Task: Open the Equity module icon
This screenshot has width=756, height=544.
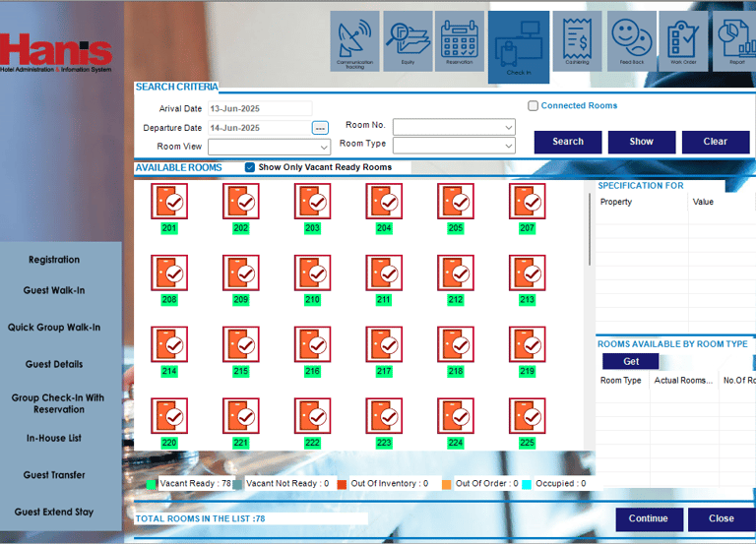Action: pyautogui.click(x=408, y=41)
